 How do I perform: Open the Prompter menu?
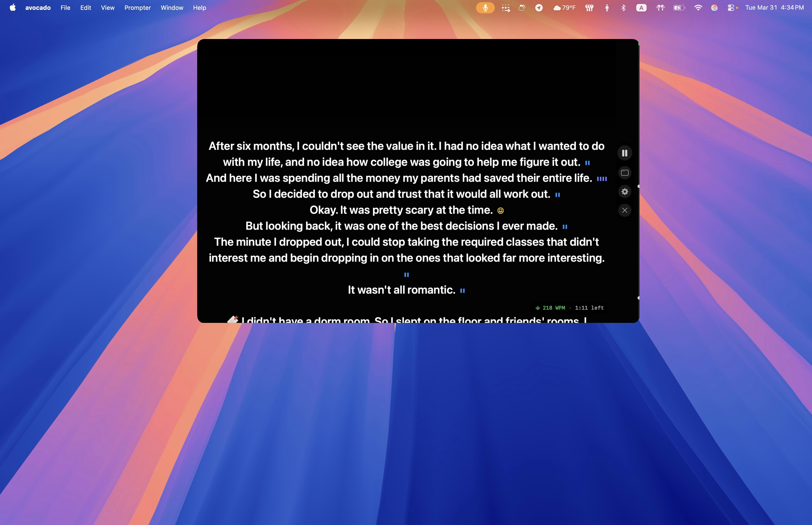tap(137, 8)
